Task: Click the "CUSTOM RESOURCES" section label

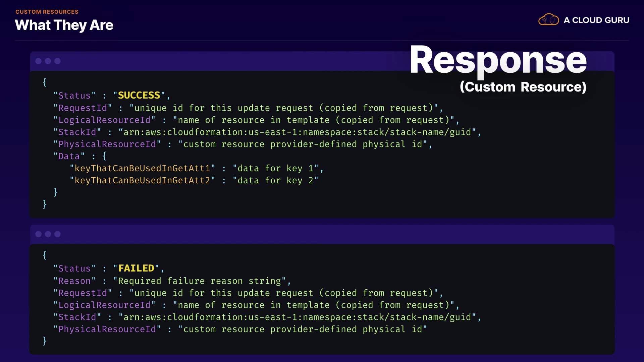Action: click(47, 12)
